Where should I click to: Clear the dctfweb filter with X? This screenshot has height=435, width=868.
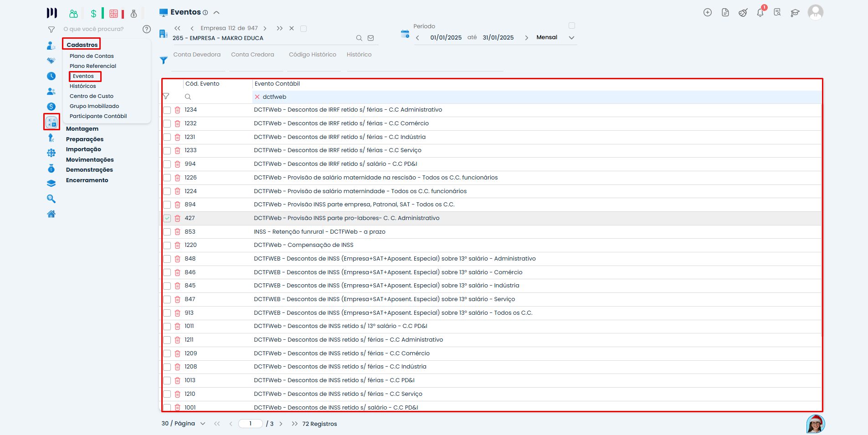coord(257,97)
